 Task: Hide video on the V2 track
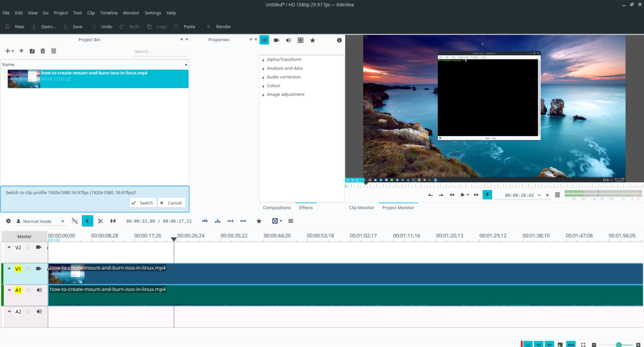[39, 247]
